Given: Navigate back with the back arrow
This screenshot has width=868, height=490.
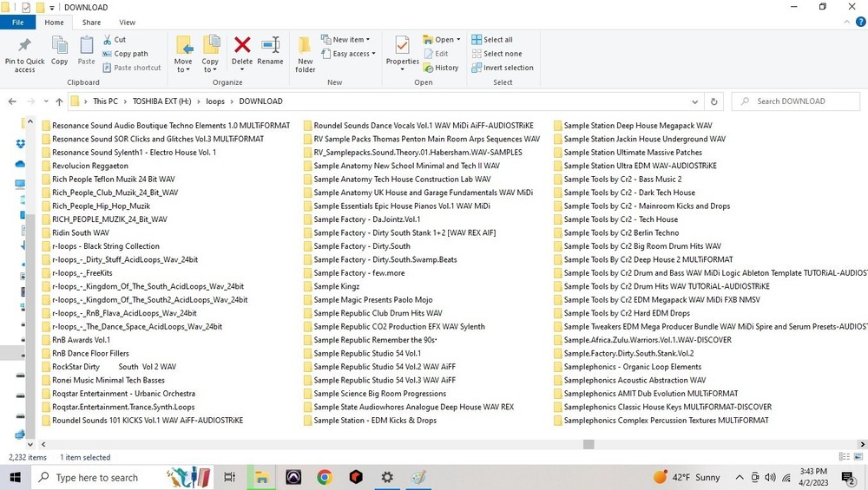Looking at the screenshot, I should coord(12,101).
